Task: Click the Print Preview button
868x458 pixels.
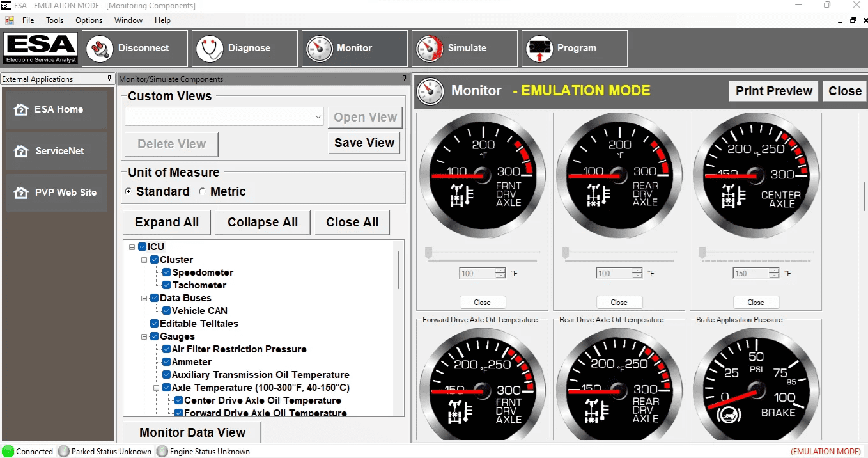Action: [x=773, y=91]
